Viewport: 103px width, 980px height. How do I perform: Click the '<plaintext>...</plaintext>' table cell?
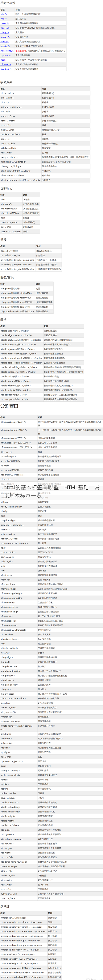[x=21, y=162]
